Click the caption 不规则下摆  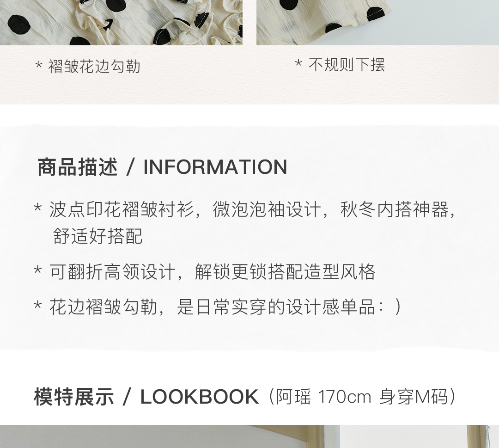pyautogui.click(x=347, y=65)
